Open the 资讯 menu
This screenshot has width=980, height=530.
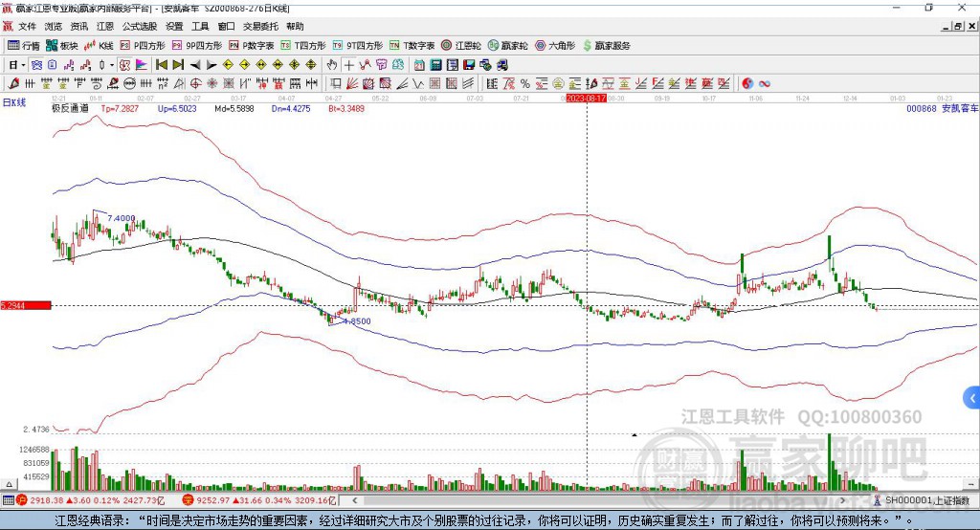78,26
